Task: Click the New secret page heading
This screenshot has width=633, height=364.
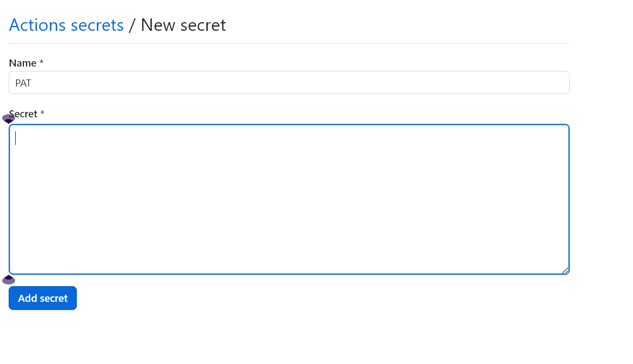Action: tap(183, 25)
